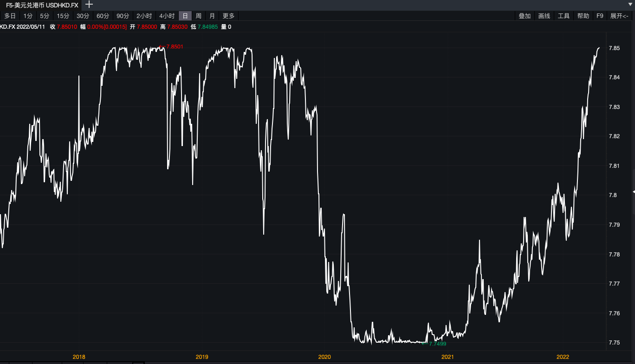Choose the 15分 timeframe
The height and width of the screenshot is (364, 635).
pos(63,16)
